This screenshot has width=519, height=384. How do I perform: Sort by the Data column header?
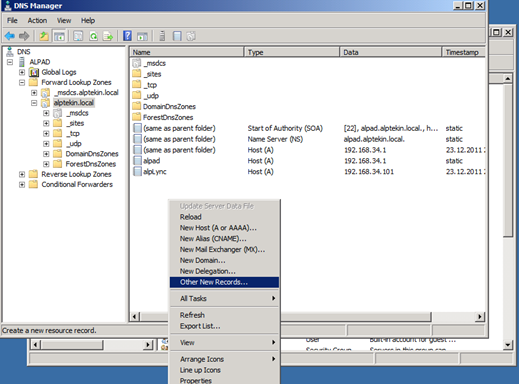click(x=391, y=52)
